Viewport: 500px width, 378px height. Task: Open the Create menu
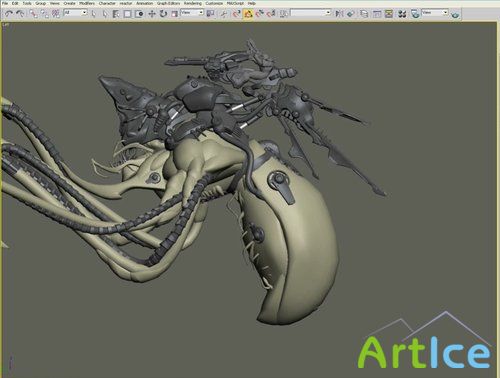pyautogui.click(x=69, y=3)
